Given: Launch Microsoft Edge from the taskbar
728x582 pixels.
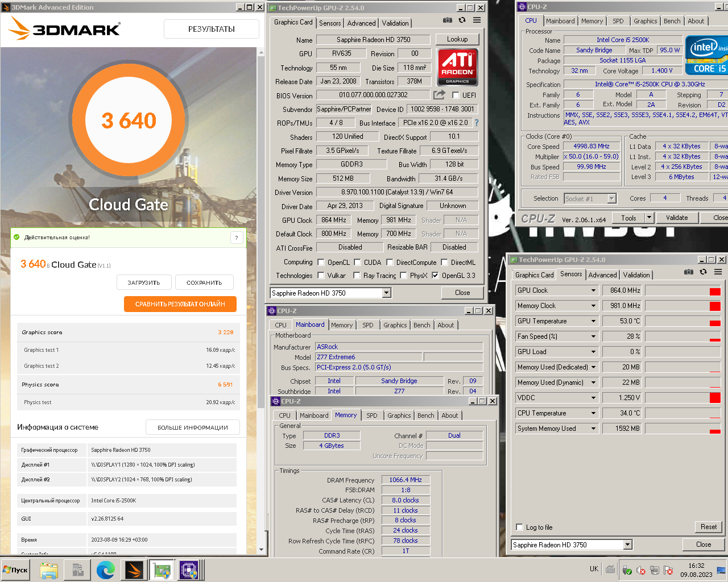Looking at the screenshot, I should pyautogui.click(x=106, y=570).
